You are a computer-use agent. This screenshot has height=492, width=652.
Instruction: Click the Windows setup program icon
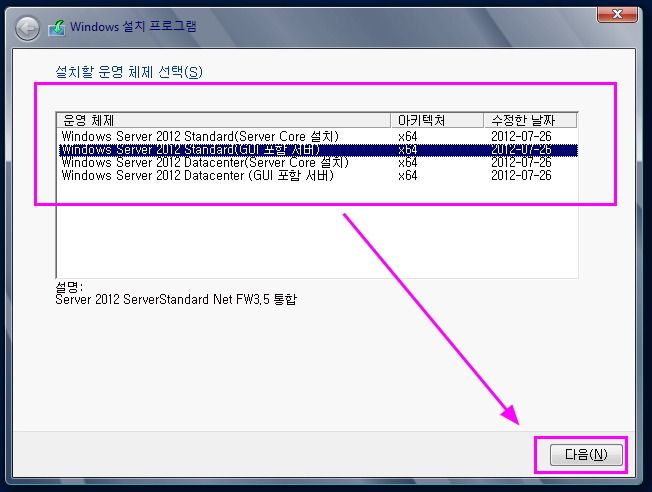(x=57, y=28)
